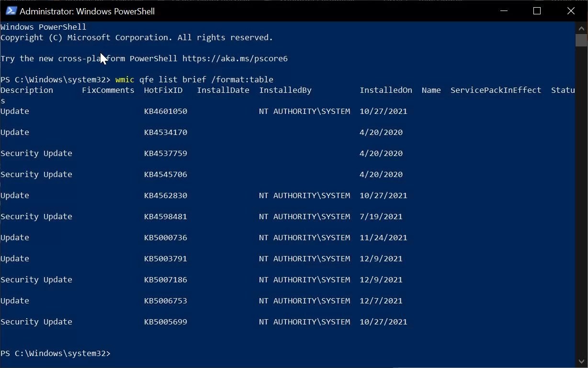
Task: Click the KB5005699 Security Update entry
Action: (x=165, y=322)
